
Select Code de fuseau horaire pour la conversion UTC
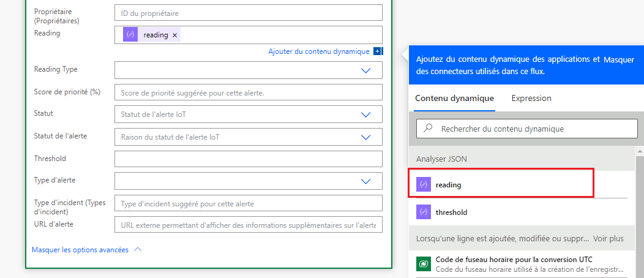coord(522,264)
